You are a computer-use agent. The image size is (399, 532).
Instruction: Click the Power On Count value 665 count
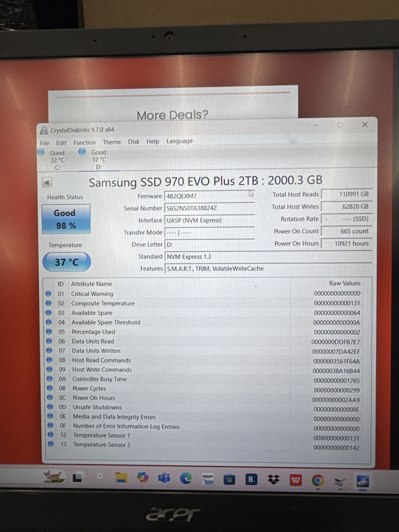pyautogui.click(x=347, y=231)
